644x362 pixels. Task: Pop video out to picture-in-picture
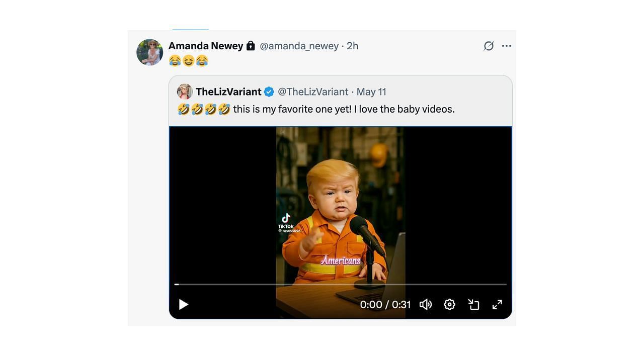tap(473, 305)
